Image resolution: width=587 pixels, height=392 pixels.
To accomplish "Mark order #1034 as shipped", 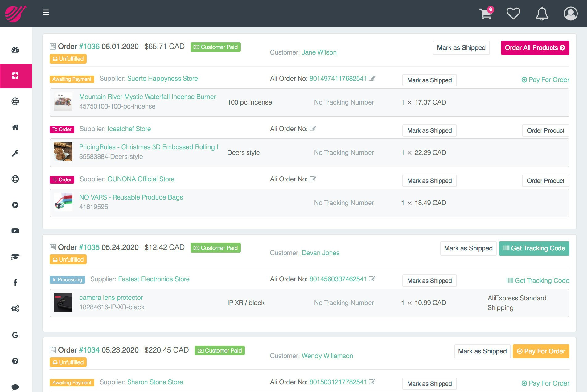I will pos(482,351).
